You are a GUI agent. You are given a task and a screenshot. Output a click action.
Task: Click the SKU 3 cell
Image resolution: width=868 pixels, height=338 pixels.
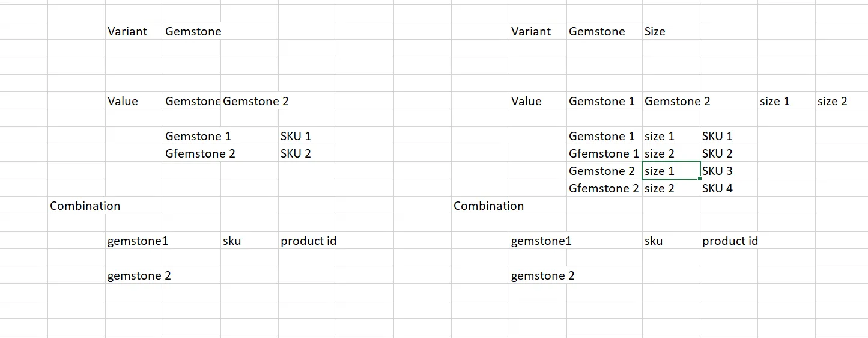click(x=717, y=171)
